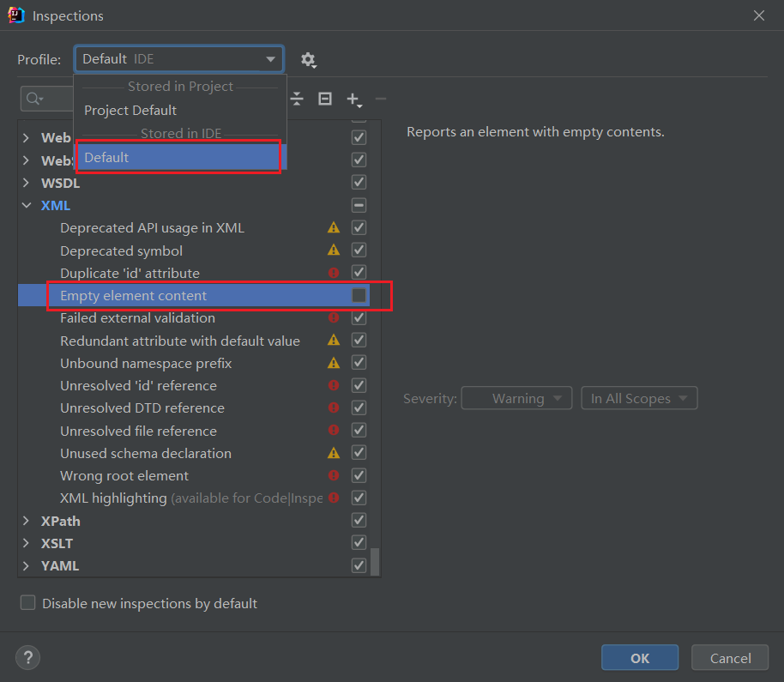Viewport: 784px width, 682px height.
Task: Click OK to apply inspections
Action: click(x=640, y=657)
